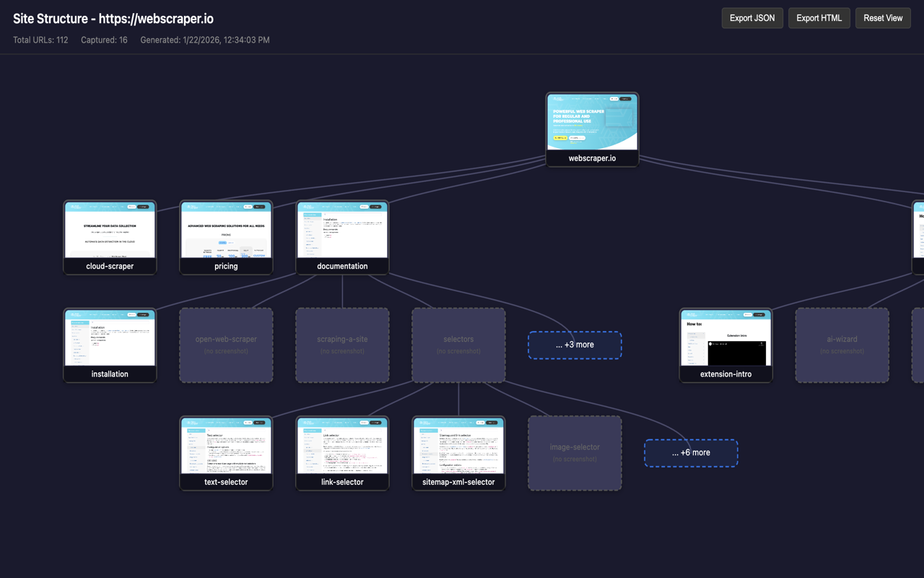Image resolution: width=924 pixels, height=578 pixels.
Task: Click the Site Structure page title
Action: click(x=113, y=19)
